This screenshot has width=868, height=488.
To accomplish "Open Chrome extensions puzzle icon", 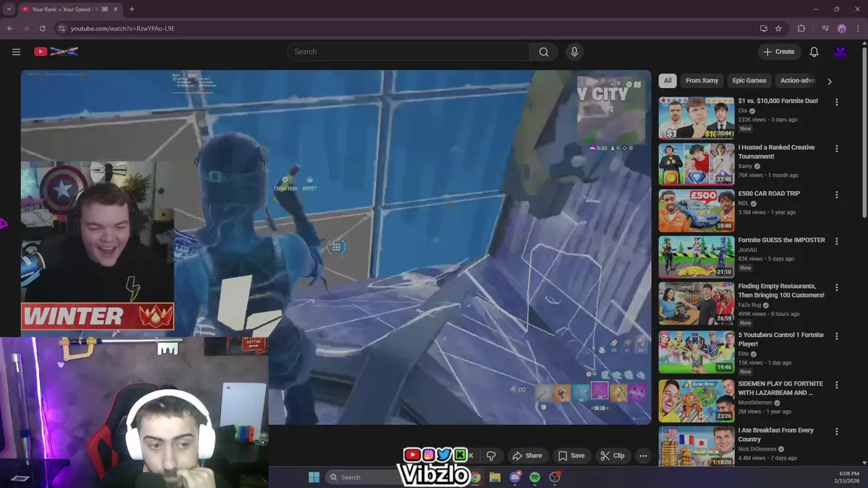I will tap(802, 28).
